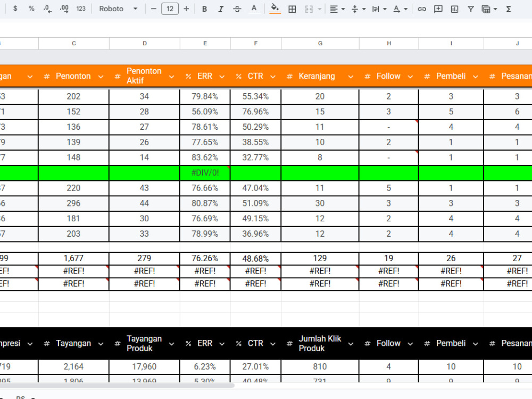Format selection as currency
The image size is (532, 399).
click(x=15, y=9)
